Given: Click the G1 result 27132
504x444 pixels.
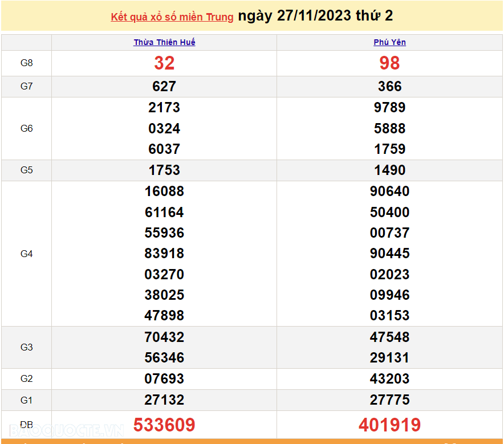Looking at the screenshot, I should 164,400.
